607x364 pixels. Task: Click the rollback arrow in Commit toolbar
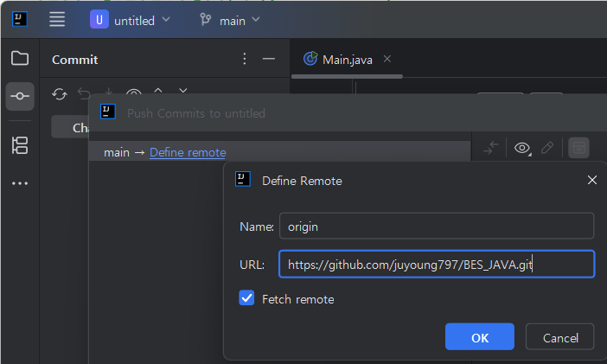click(84, 93)
